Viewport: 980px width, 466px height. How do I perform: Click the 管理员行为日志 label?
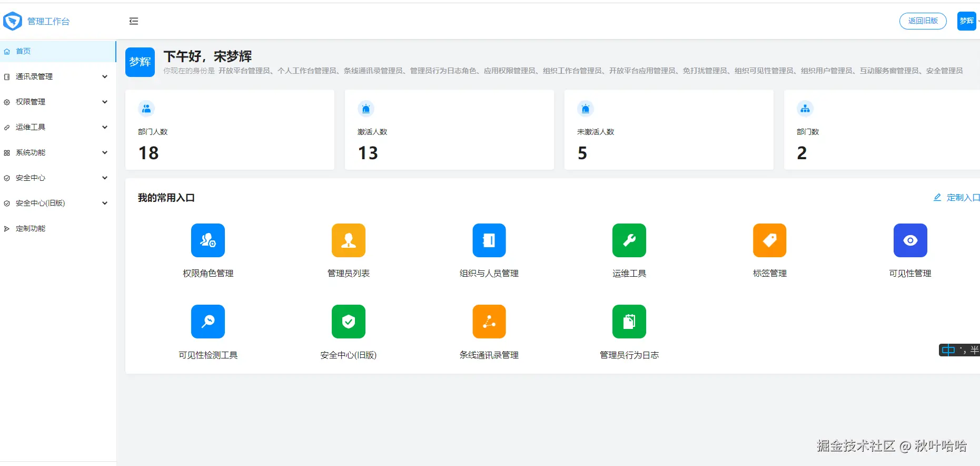(x=629, y=355)
